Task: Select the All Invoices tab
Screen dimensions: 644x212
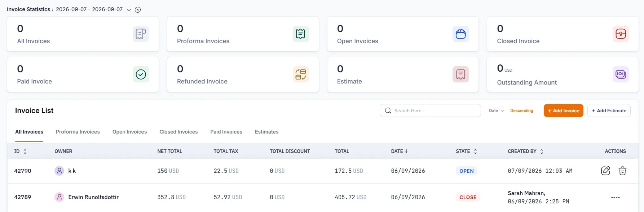Action: tap(29, 132)
